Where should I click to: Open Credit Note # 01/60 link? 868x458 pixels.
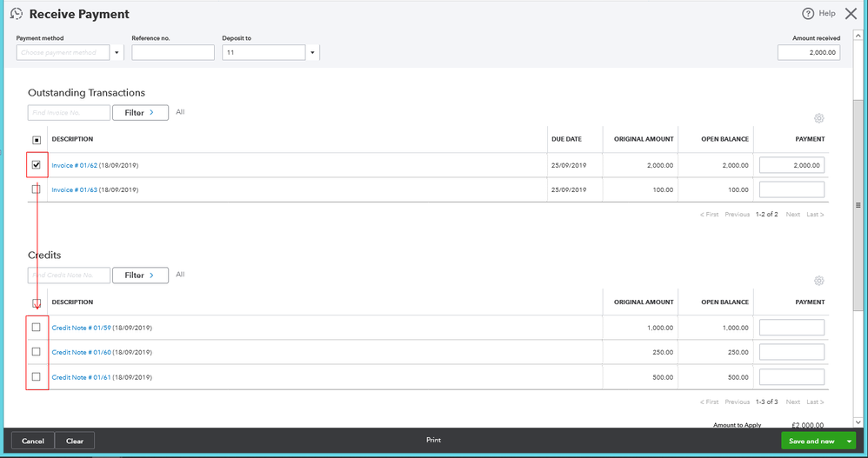coord(82,352)
